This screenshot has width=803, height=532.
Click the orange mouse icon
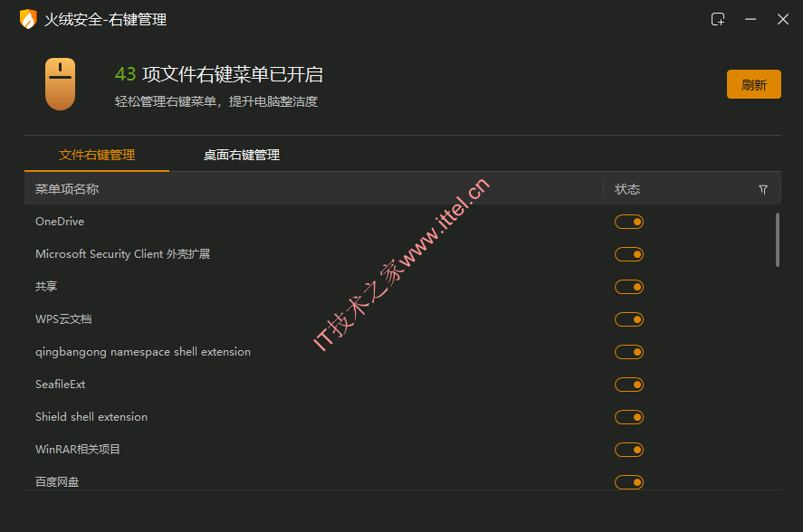click(60, 84)
